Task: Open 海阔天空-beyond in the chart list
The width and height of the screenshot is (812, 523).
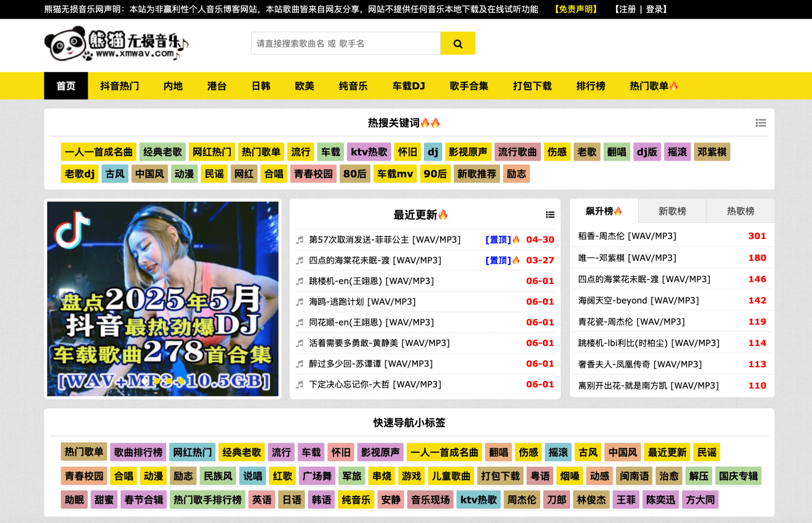Action: 638,300
